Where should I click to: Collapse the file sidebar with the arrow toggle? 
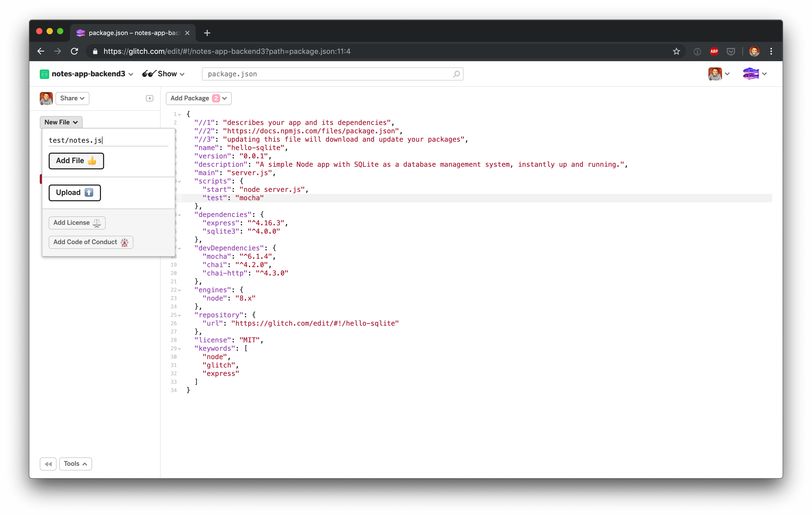149,98
